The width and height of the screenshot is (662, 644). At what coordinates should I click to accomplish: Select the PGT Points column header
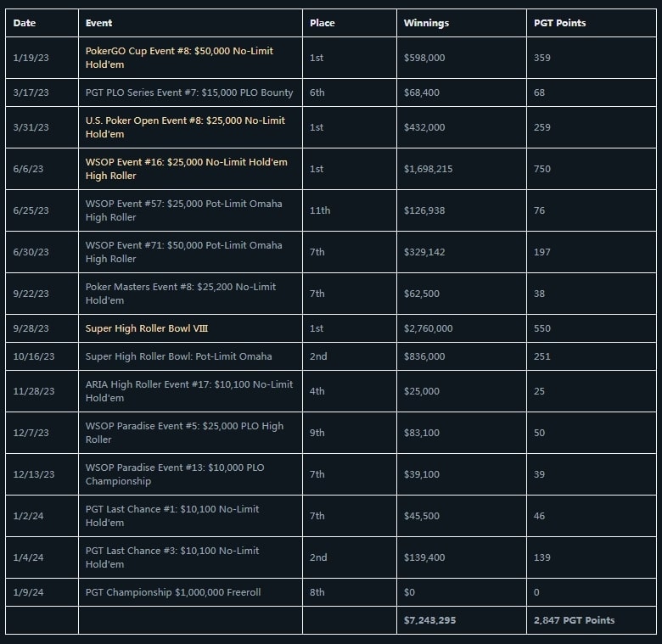click(560, 23)
